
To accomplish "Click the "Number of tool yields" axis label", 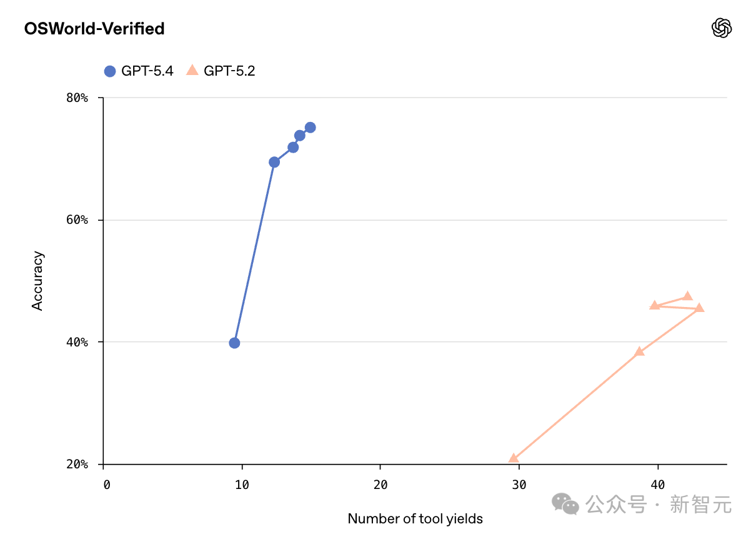I will click(x=415, y=518).
